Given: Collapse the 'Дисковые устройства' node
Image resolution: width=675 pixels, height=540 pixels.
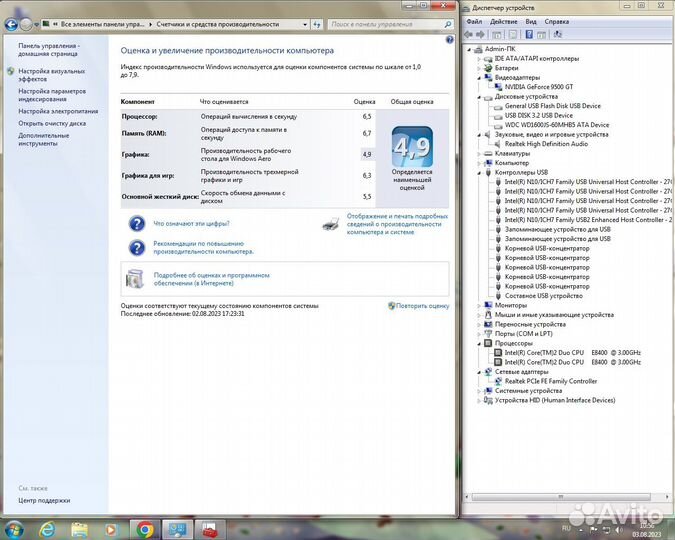Looking at the screenshot, I should coord(479,97).
